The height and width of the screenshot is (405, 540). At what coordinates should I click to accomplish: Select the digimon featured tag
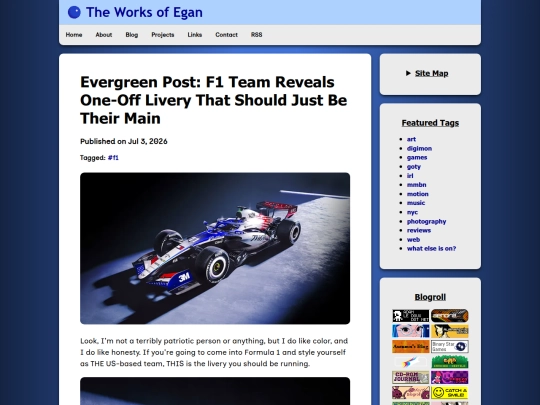(419, 148)
